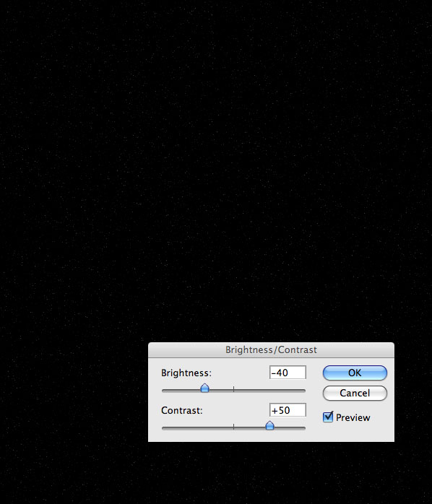432x504 pixels.
Task: Click the Brightness slider handle
Action: tap(204, 388)
